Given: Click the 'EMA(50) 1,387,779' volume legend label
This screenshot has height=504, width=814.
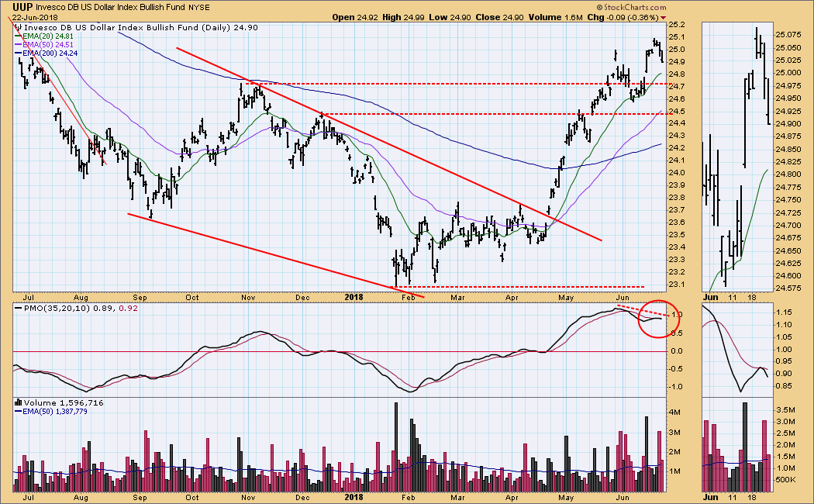Looking at the screenshot, I should [54, 412].
